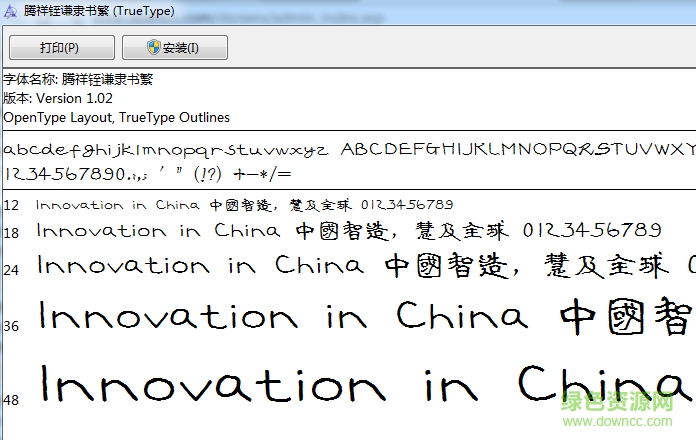Click the OpenType Layout, TrueType Outlines line
The image size is (696, 440).
click(117, 117)
